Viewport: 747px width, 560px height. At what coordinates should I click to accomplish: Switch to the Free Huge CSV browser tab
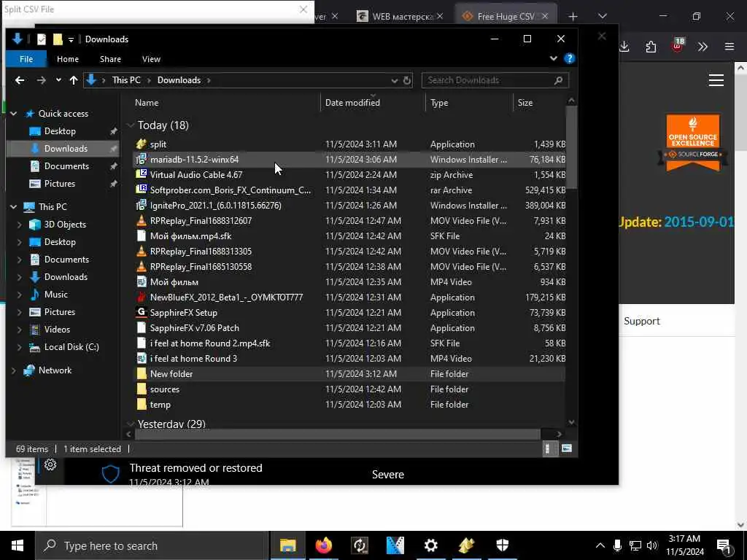tap(505, 16)
